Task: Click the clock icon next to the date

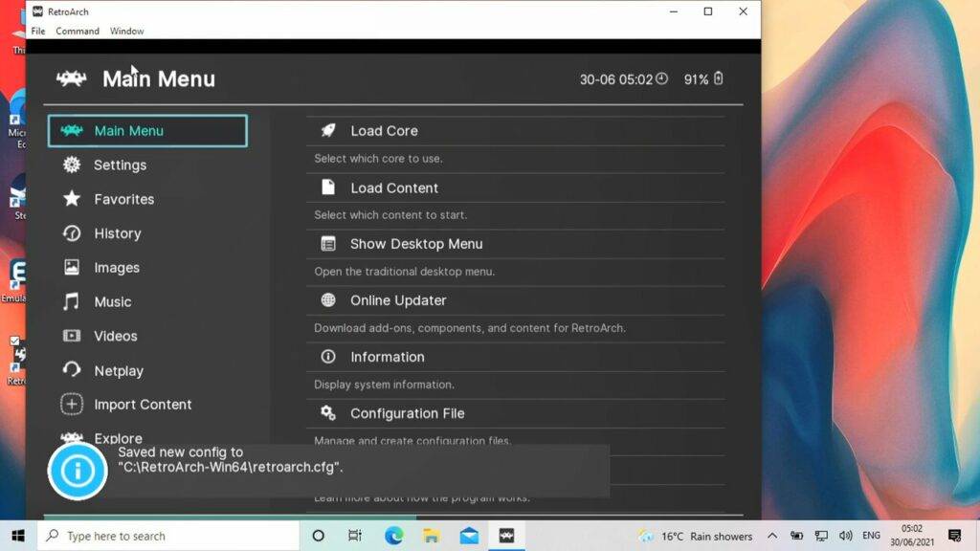Action: [662, 78]
